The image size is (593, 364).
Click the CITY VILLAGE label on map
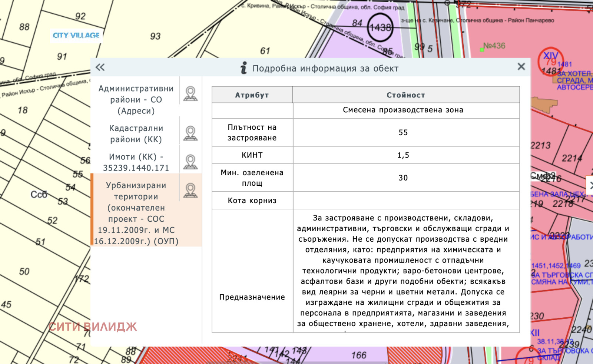pyautogui.click(x=76, y=36)
